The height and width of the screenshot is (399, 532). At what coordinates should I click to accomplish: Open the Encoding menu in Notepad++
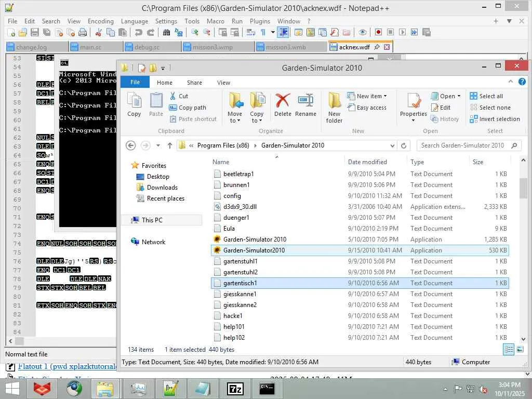[x=100, y=21]
